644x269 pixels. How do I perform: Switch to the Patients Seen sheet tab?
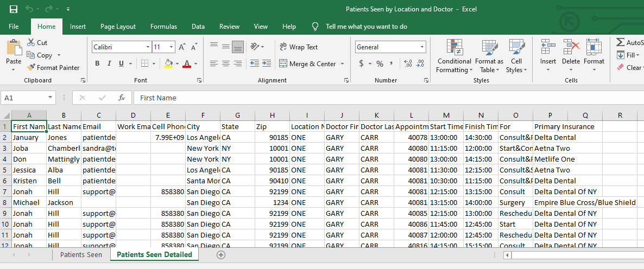(x=81, y=254)
